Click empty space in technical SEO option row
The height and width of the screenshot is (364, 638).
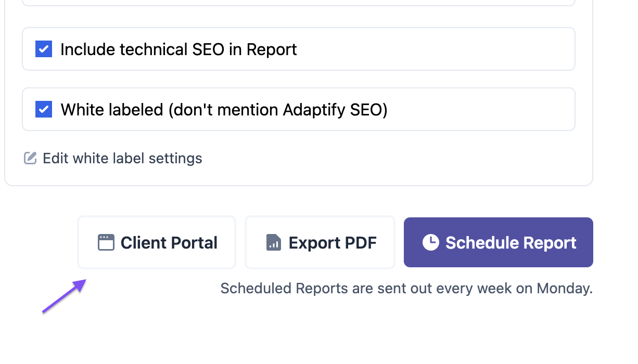coord(436,49)
